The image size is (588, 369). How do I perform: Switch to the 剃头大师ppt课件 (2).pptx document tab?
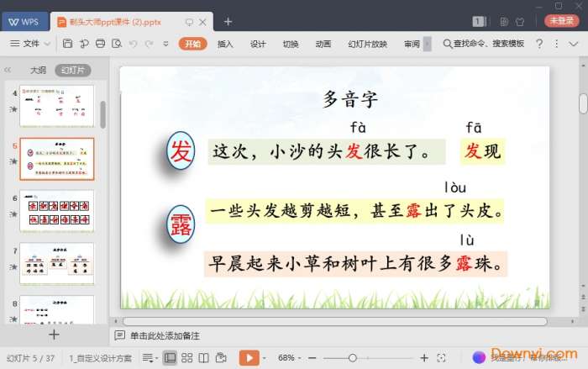[x=116, y=22]
